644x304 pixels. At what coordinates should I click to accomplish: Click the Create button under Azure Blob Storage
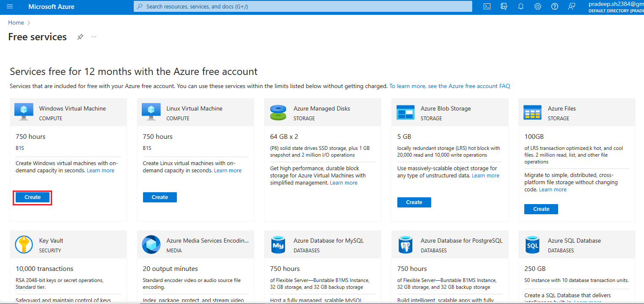[414, 202]
